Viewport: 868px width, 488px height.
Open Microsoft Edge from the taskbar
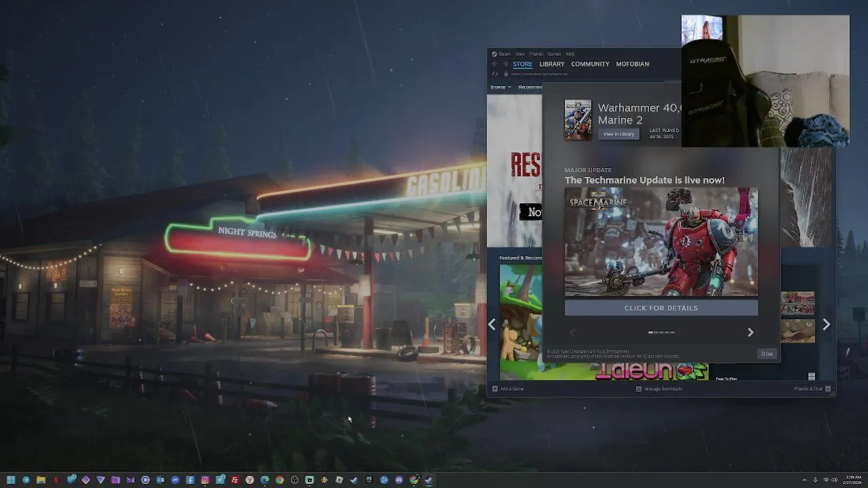click(x=264, y=480)
